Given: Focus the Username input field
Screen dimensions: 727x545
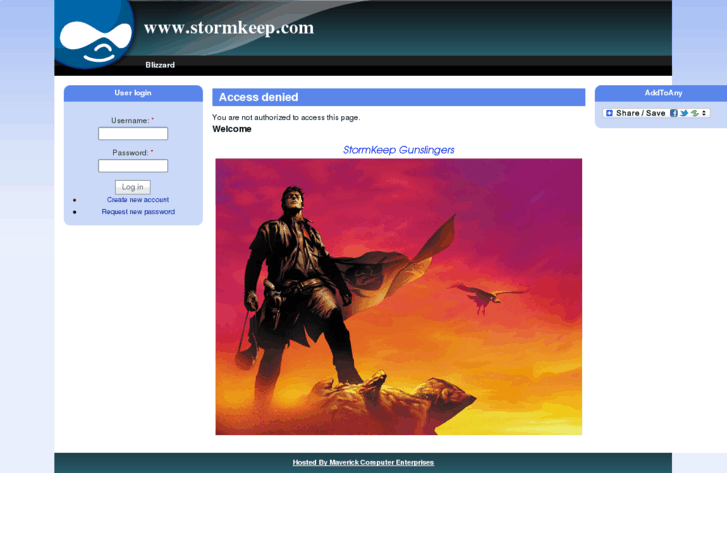Looking at the screenshot, I should (x=133, y=134).
